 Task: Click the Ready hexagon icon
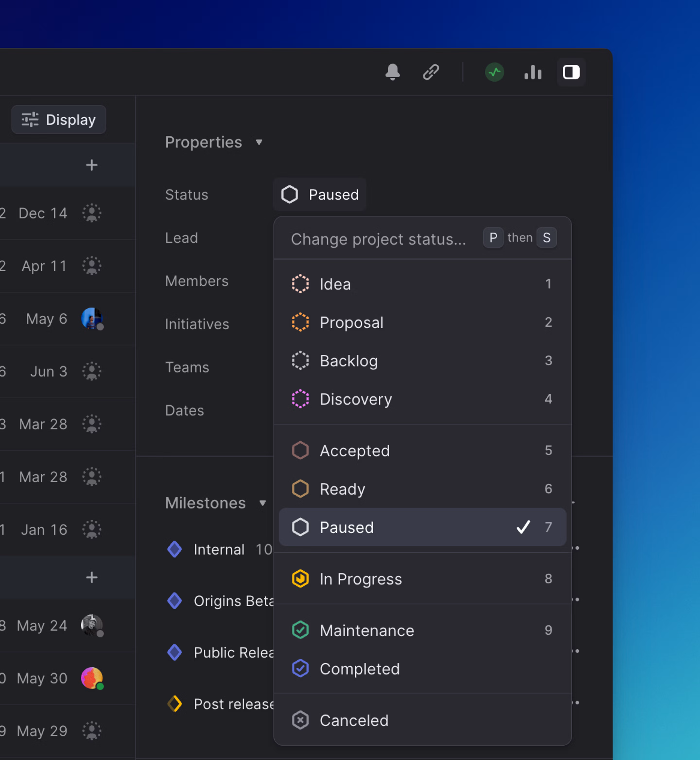click(300, 489)
